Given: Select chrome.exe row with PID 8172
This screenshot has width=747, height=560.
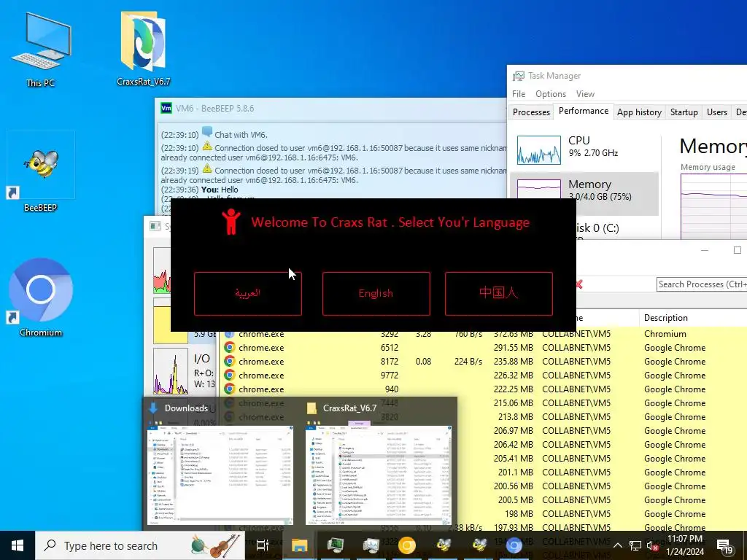Looking at the screenshot, I should [x=483, y=362].
